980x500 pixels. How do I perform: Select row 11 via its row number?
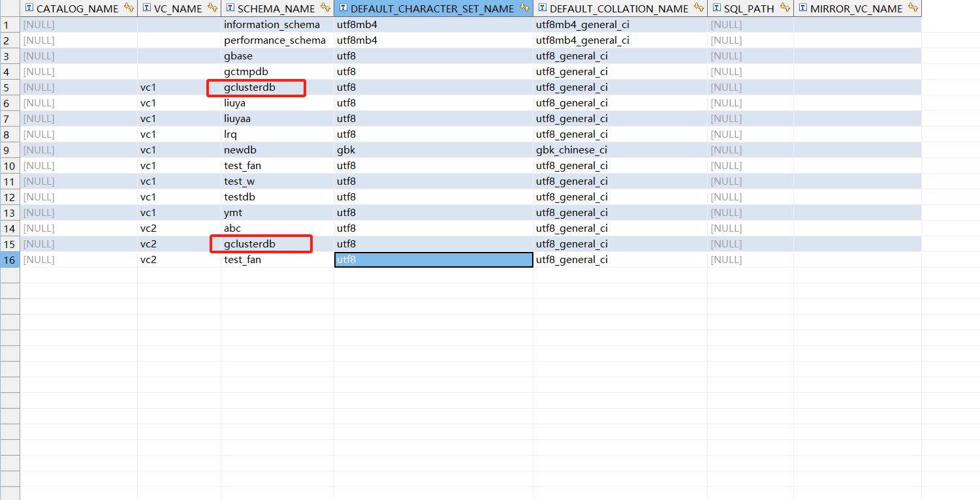point(10,181)
